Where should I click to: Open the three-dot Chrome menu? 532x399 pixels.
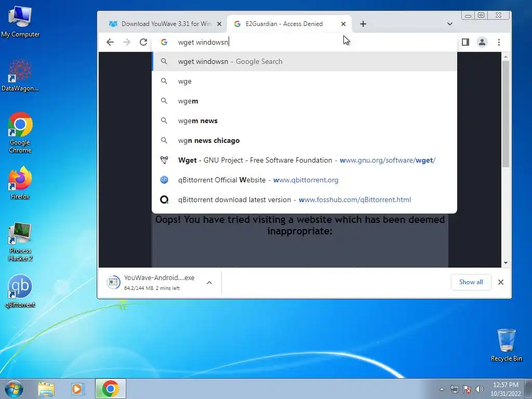[499, 42]
